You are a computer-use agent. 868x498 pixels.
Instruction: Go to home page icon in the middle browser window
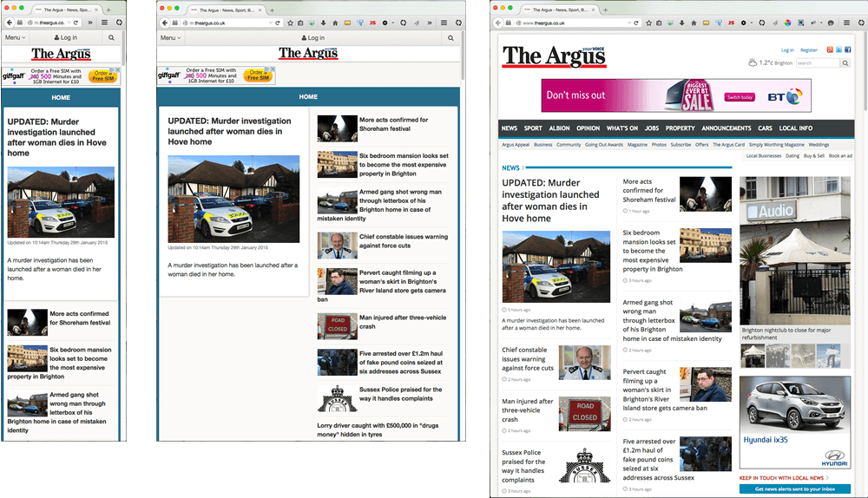pos(335,23)
